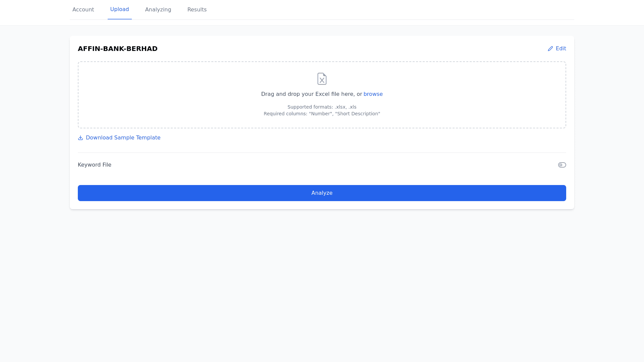This screenshot has width=644, height=362.
Task: Click the browse link to pick file
Action: (x=373, y=94)
